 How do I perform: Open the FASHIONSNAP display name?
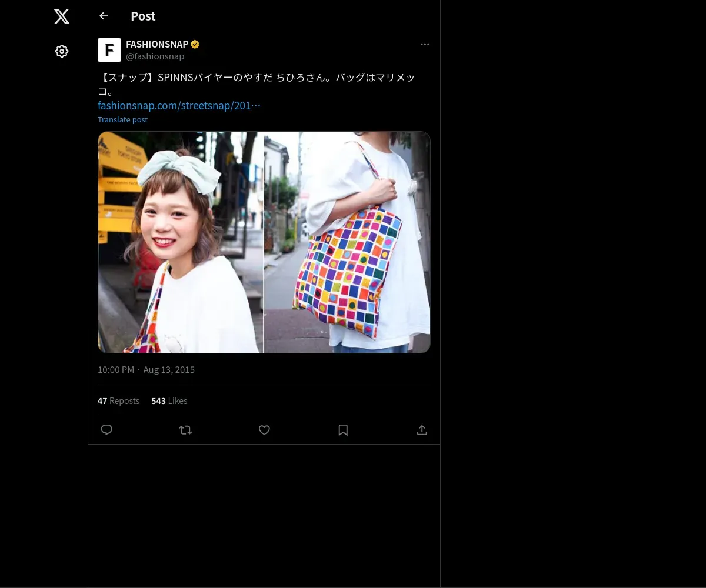pyautogui.click(x=157, y=44)
